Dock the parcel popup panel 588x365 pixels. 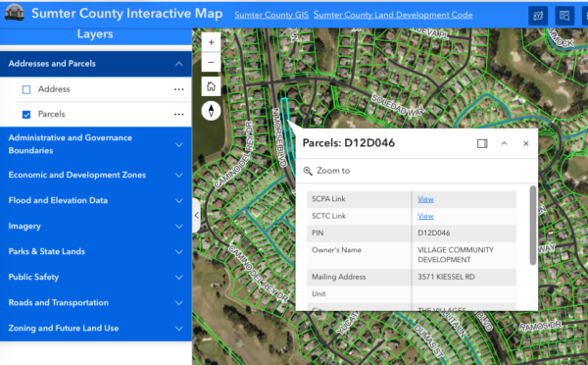click(482, 143)
